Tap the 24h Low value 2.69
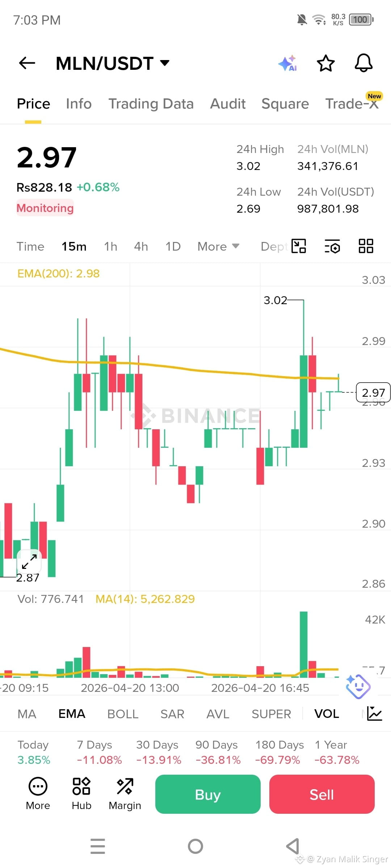This screenshot has width=391, height=868. point(248,209)
